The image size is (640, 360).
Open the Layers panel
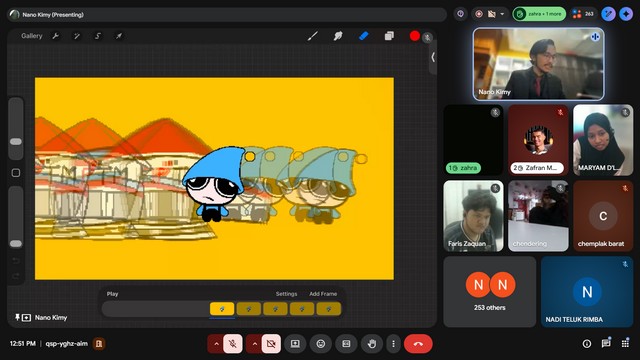click(x=389, y=36)
